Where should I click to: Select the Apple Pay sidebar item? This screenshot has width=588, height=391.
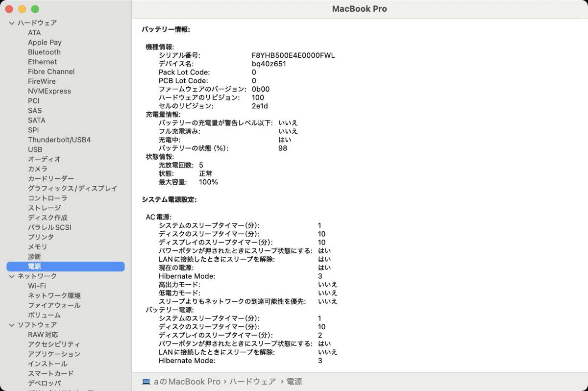pyautogui.click(x=45, y=42)
